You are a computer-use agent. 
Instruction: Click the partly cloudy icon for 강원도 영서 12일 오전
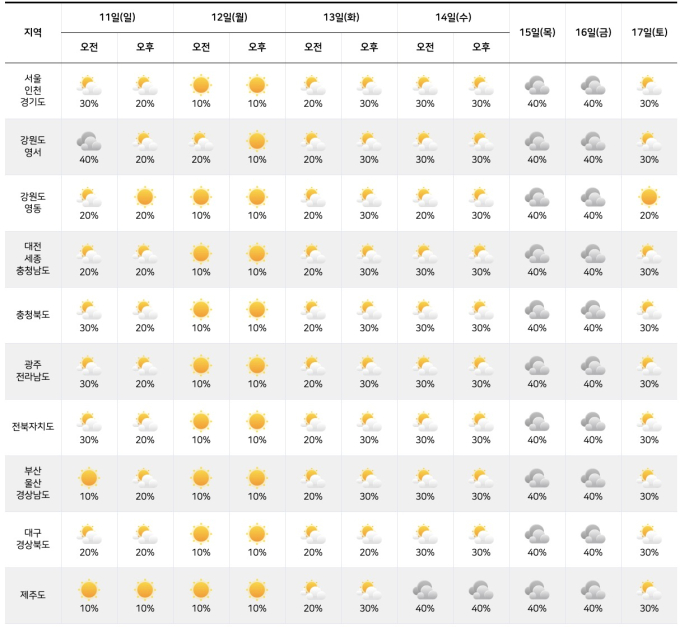[201, 141]
